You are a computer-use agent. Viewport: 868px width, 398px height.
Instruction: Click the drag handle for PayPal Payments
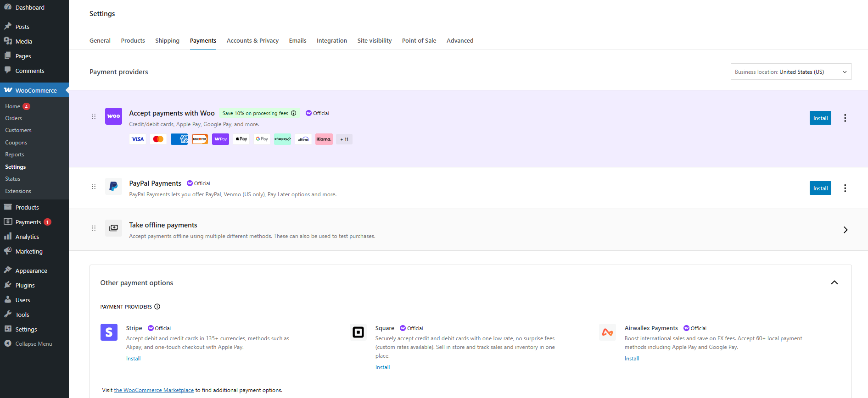94,187
